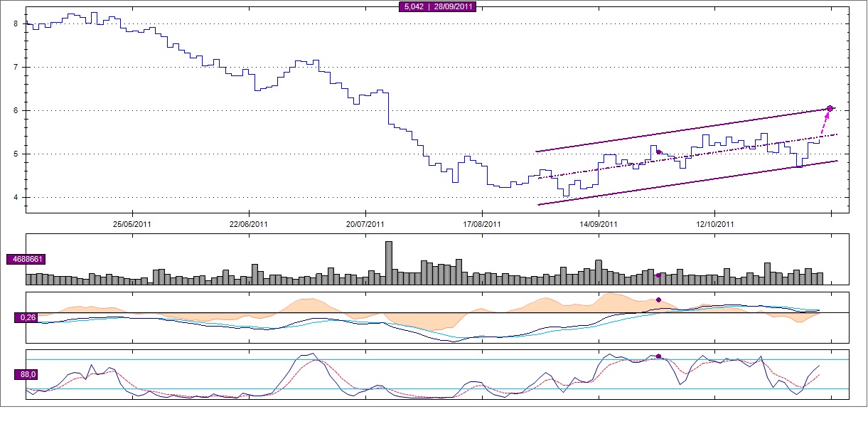The image size is (868, 429).
Task: Select the purple marker dot on the price line
Action: pyautogui.click(x=659, y=152)
